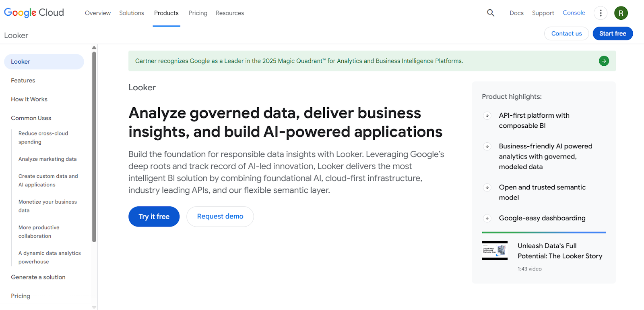The image size is (644, 310).
Task: Select Analyze marketing data in sidebar
Action: (x=47, y=159)
